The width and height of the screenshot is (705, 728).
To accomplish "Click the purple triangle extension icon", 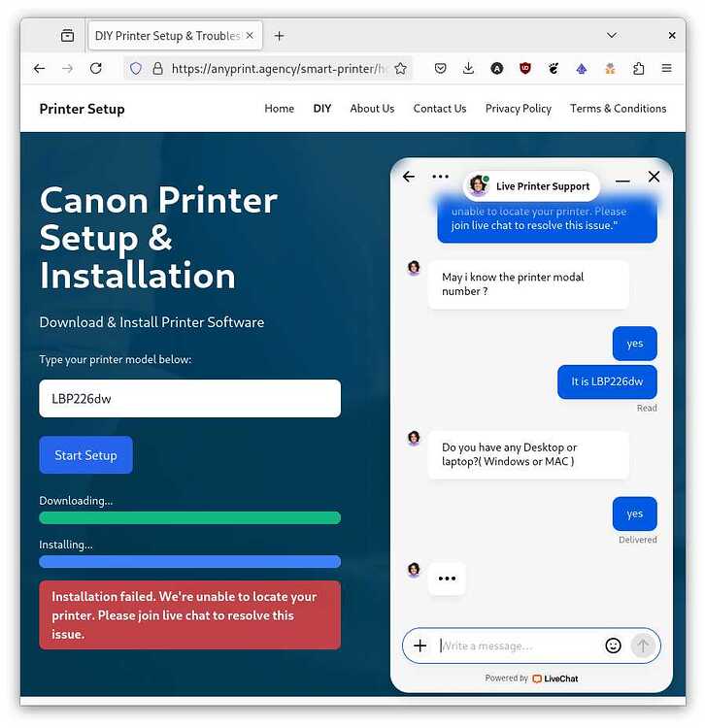I will [582, 69].
